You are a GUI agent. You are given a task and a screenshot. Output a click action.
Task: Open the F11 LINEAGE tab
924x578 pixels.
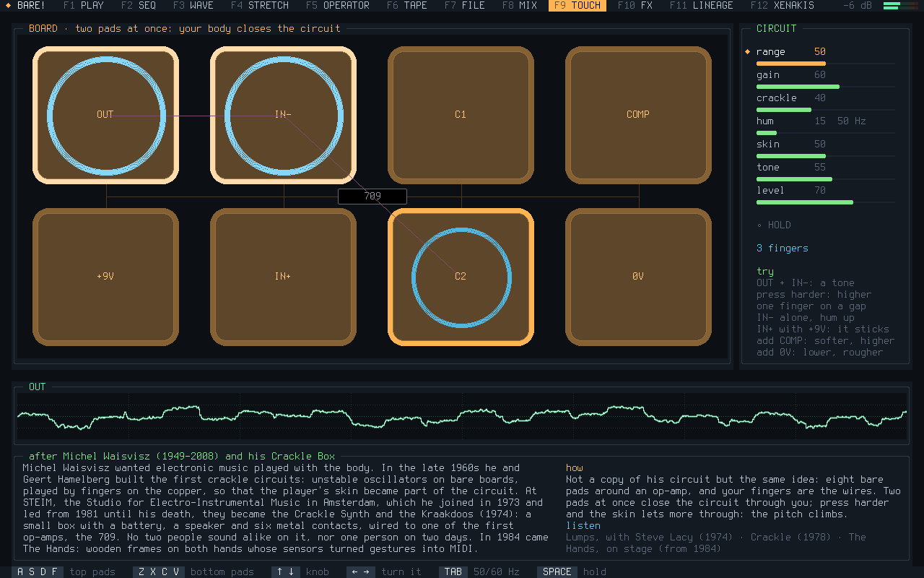tap(702, 6)
